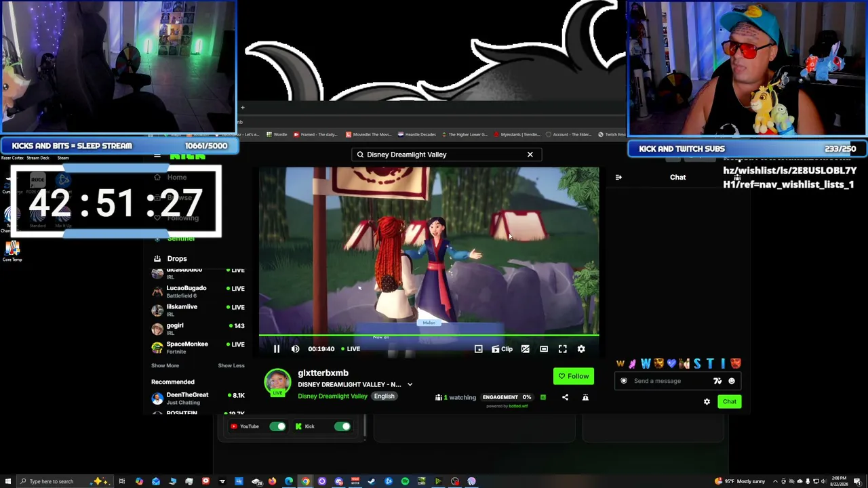868x488 pixels.
Task: Open Kick sidebar hamburger menu
Action: [x=157, y=156]
